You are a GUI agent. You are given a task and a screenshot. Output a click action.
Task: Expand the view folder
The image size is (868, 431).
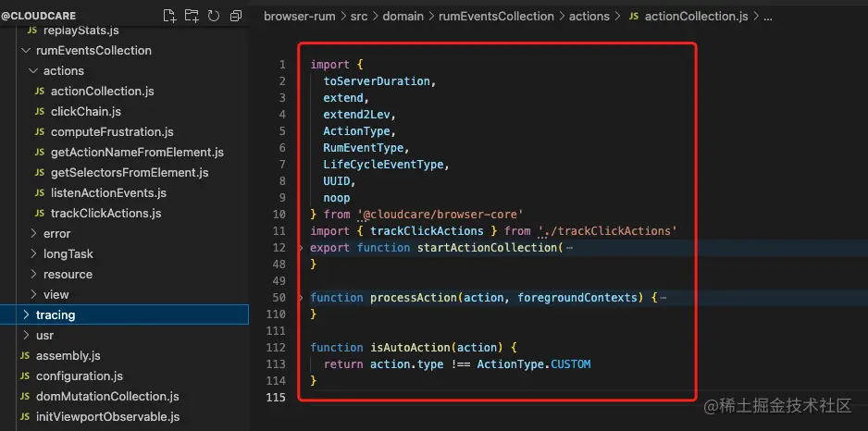(x=33, y=295)
